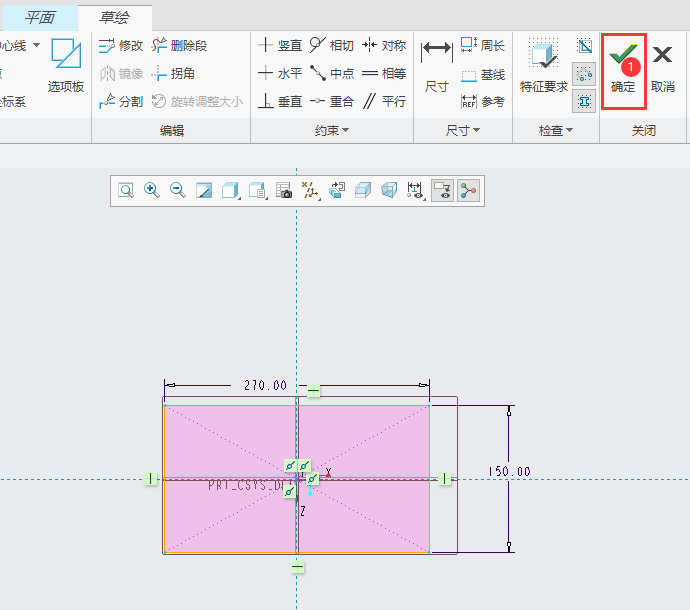Select the 周长 perimeter dimension tool
This screenshot has width=690, height=610.
[x=482, y=45]
